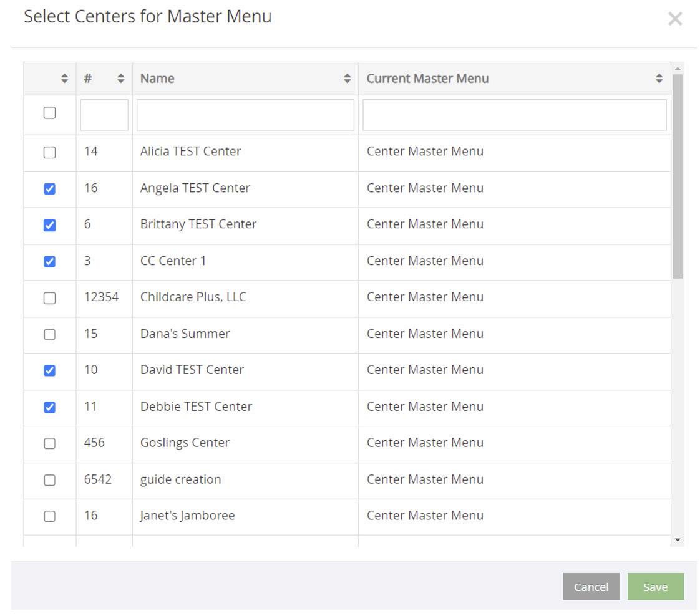The image size is (700, 616).
Task: Uncheck Debbie TEST Center row checkbox
Action: point(49,407)
